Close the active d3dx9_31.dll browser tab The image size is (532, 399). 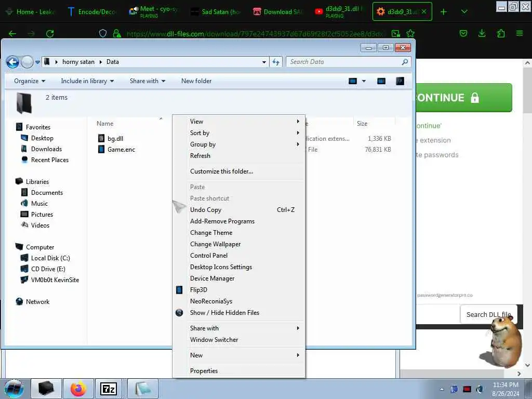[424, 11]
